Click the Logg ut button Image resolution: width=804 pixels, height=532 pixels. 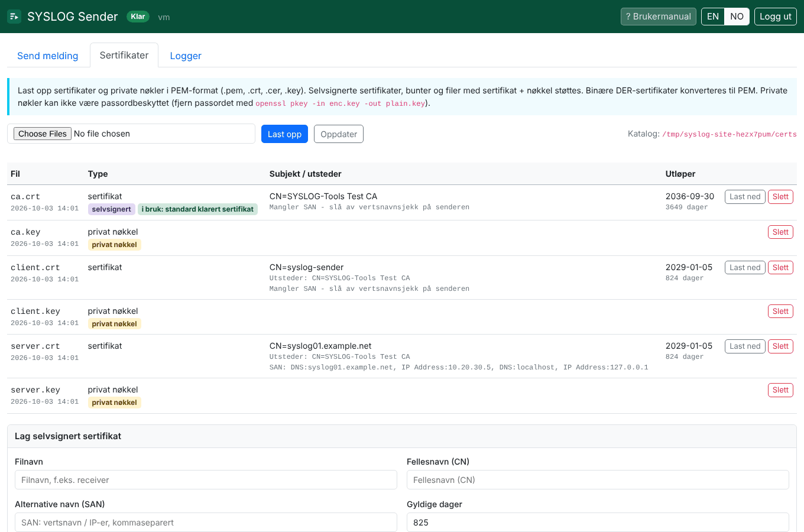pos(776,17)
